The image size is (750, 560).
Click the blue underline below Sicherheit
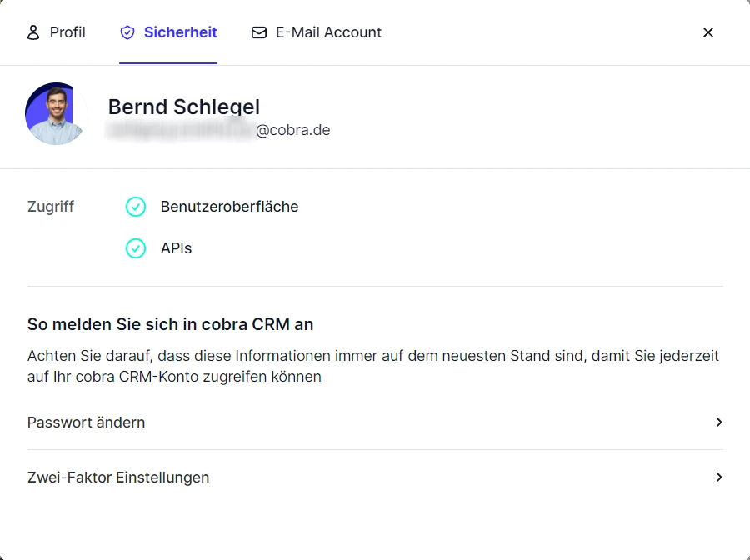pyautogui.click(x=168, y=61)
